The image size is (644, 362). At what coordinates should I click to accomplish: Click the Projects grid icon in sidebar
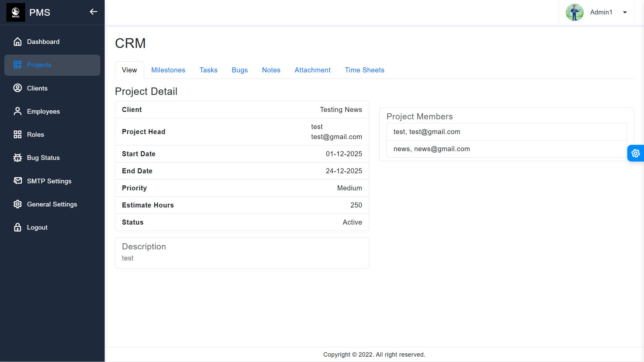[x=17, y=65]
